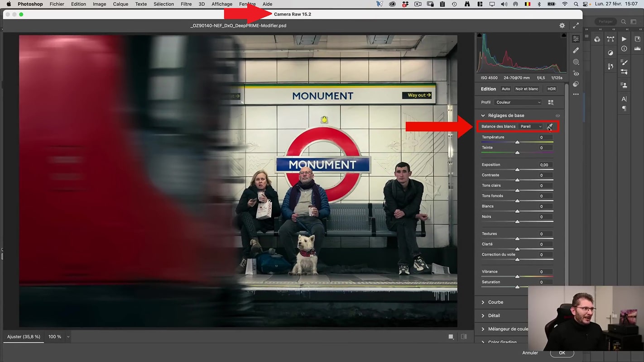Viewport: 644px width, 362px height.
Task: Click the Auto adjustment button
Action: pos(506,89)
